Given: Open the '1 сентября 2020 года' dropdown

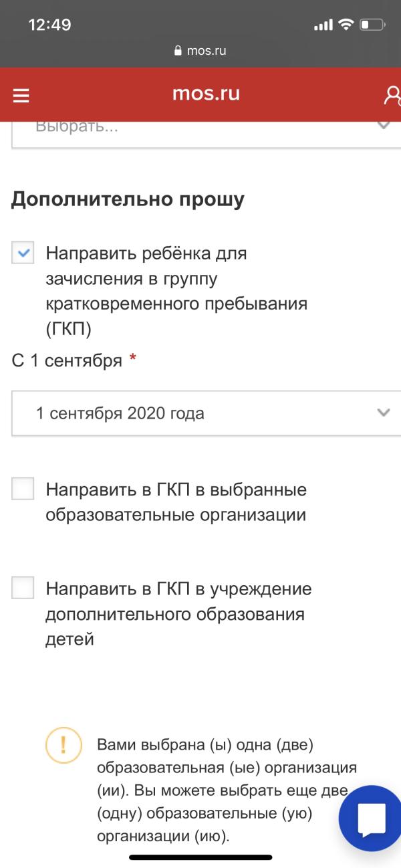Looking at the screenshot, I should click(200, 413).
